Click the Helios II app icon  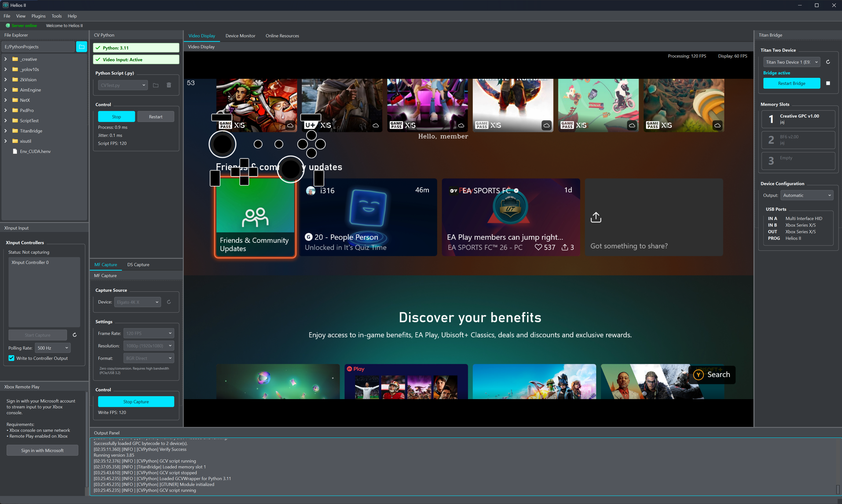pos(5,5)
